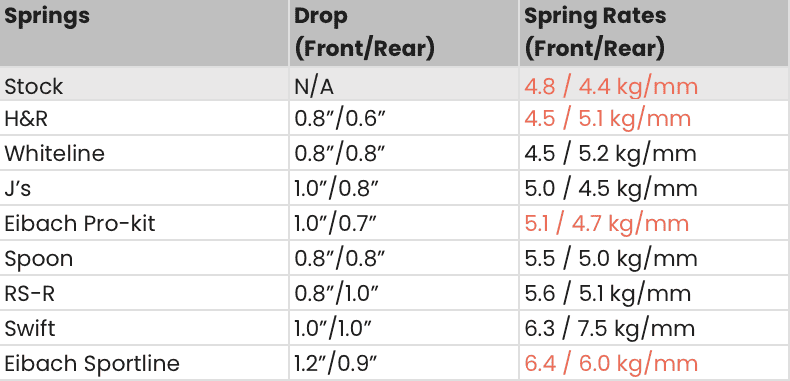Select the RS-R springs name cell

point(144,293)
